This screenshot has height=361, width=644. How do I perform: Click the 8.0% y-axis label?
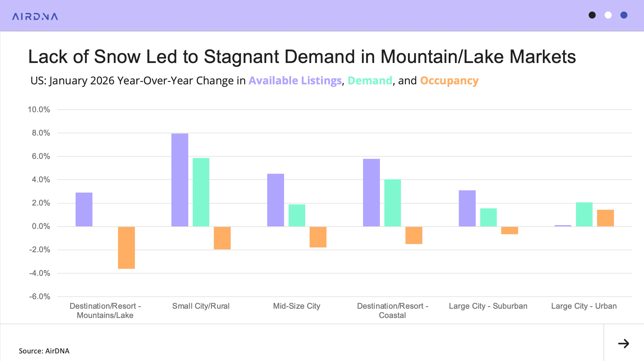click(41, 133)
